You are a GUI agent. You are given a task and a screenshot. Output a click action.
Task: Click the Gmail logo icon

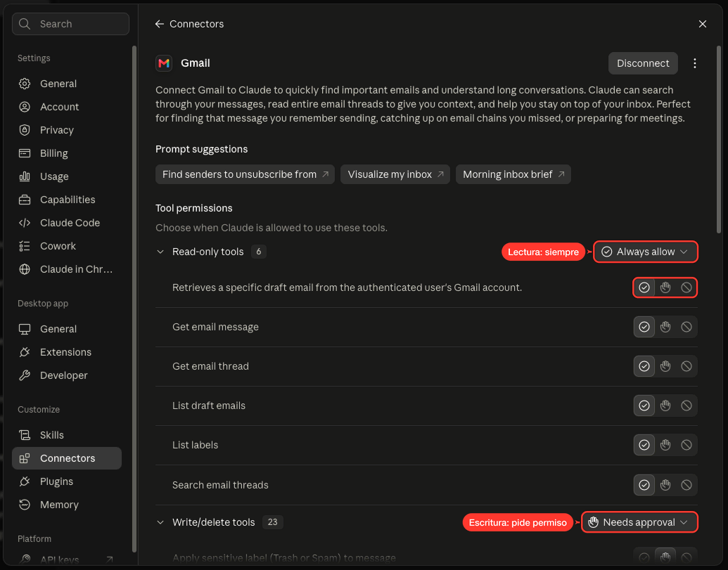click(164, 63)
